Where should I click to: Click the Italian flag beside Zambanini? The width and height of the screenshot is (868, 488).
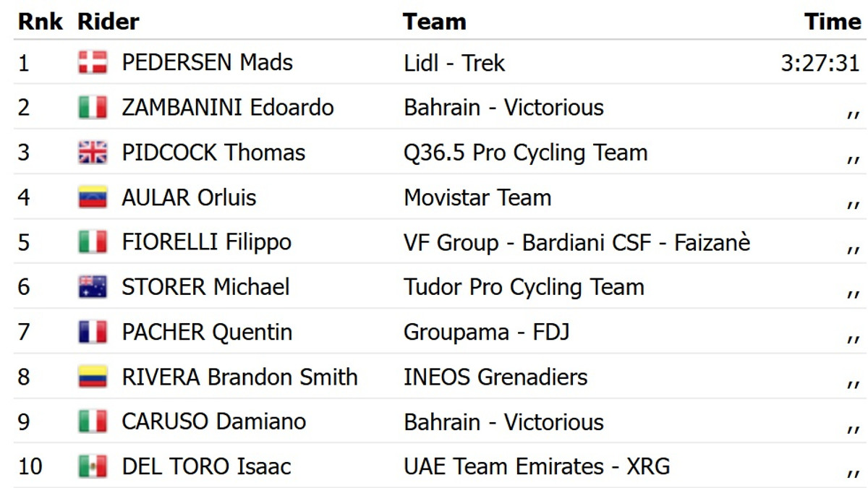[93, 108]
